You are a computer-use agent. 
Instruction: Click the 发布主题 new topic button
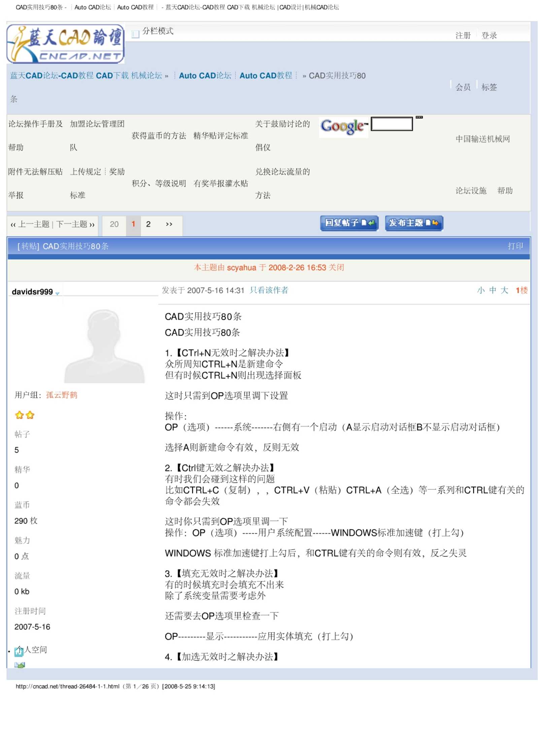pos(414,223)
